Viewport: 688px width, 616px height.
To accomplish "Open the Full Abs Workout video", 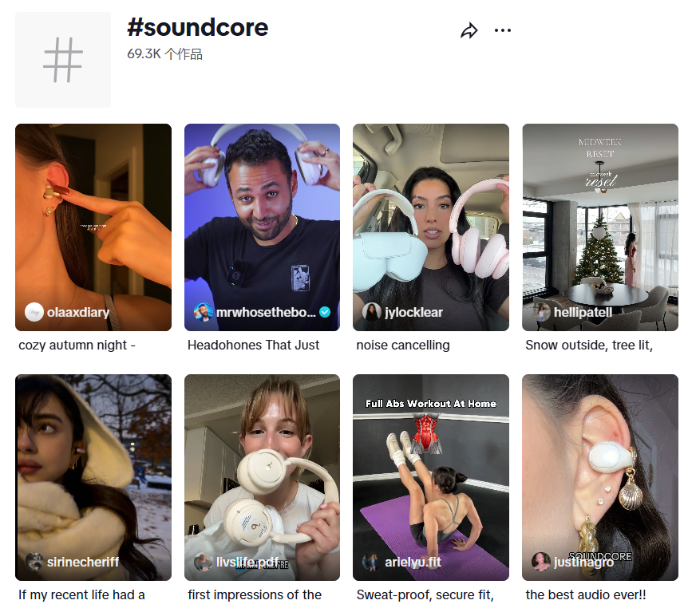I will tap(431, 471).
